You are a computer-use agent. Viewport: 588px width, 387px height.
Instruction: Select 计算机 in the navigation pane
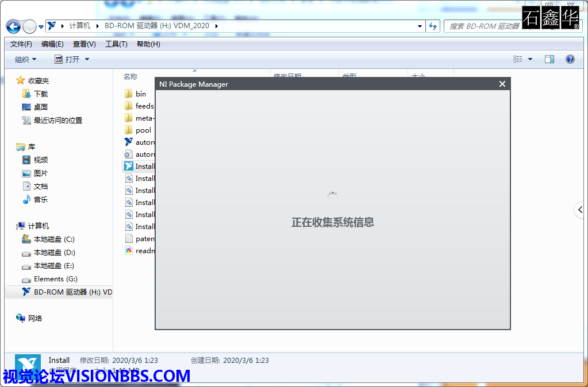(33, 226)
